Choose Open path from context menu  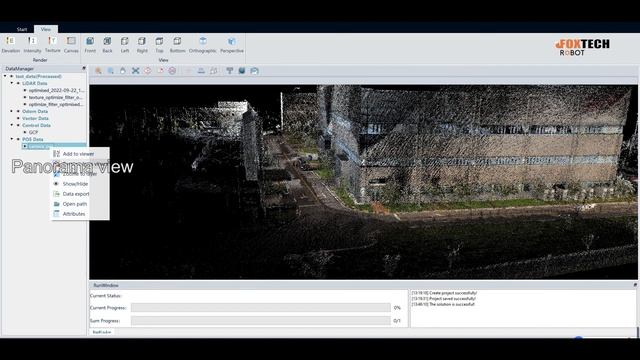coord(80,204)
